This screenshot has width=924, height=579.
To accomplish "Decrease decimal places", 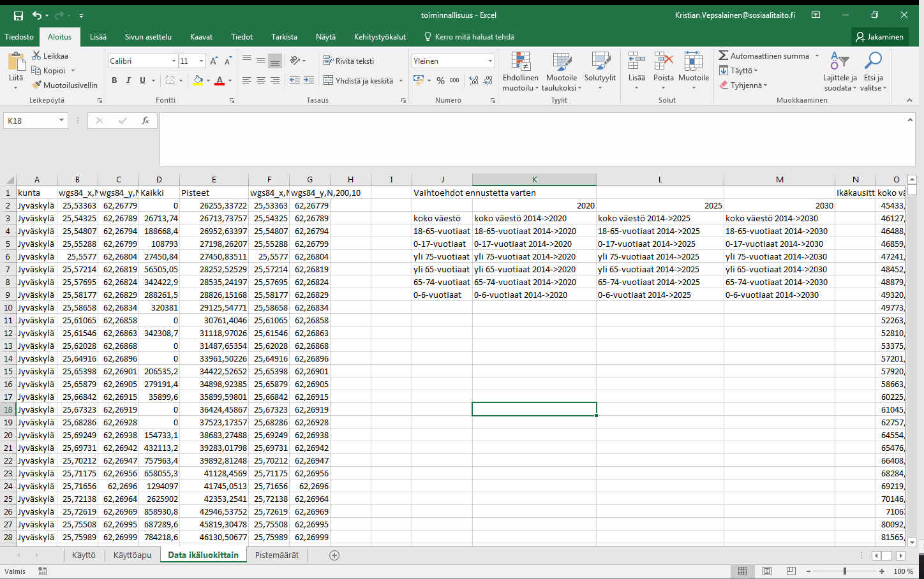I will tap(488, 80).
